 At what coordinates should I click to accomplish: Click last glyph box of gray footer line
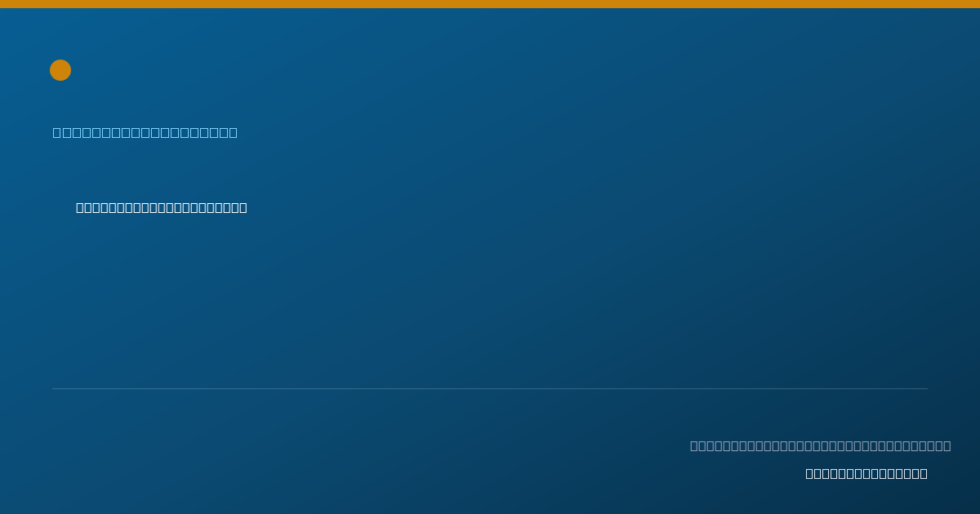947,445
